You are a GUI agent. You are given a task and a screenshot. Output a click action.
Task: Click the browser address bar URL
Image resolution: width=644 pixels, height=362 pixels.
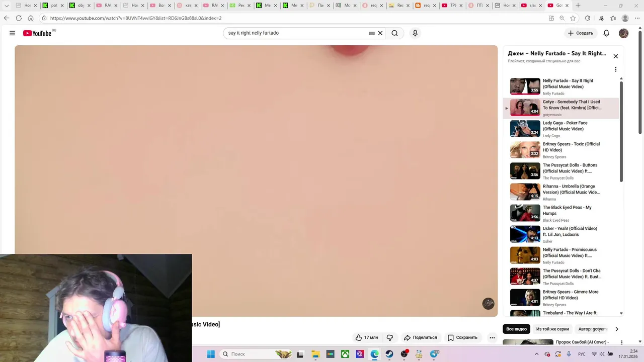tap(136, 18)
